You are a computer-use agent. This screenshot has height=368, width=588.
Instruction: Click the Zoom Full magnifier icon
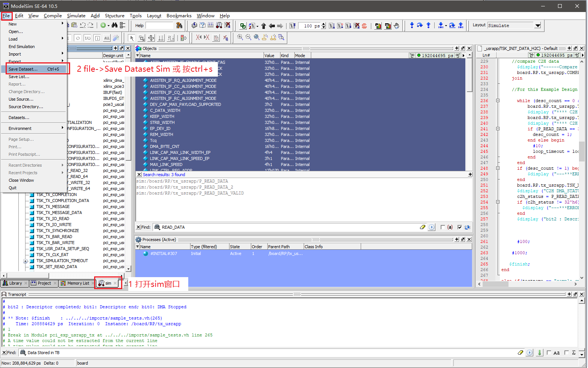pos(256,37)
